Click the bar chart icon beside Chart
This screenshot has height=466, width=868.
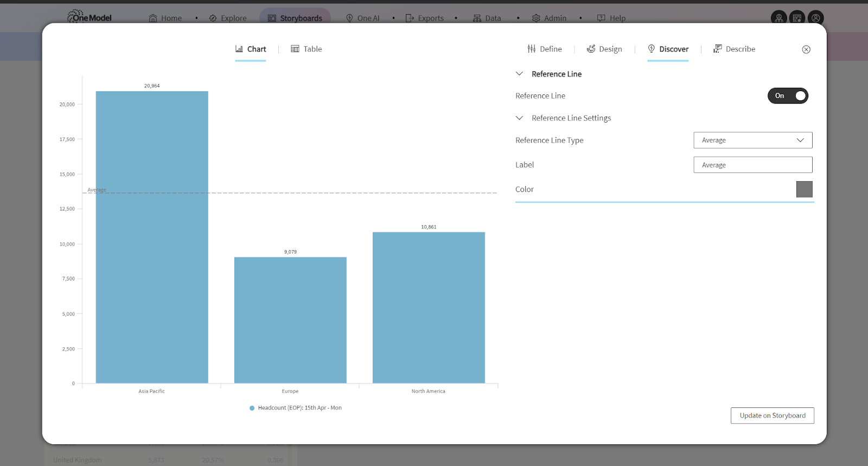[x=239, y=49]
